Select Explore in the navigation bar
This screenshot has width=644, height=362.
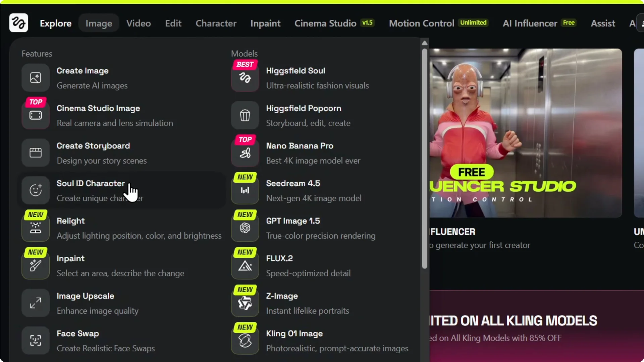(55, 23)
